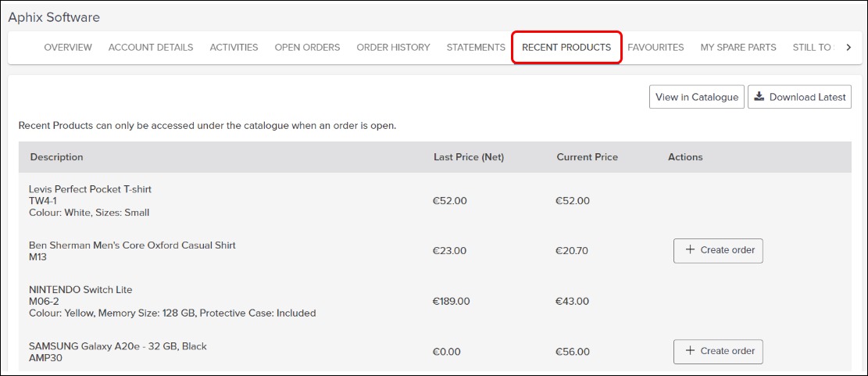Open the Activities tab
Screen dimensions: 868x376
tap(234, 48)
